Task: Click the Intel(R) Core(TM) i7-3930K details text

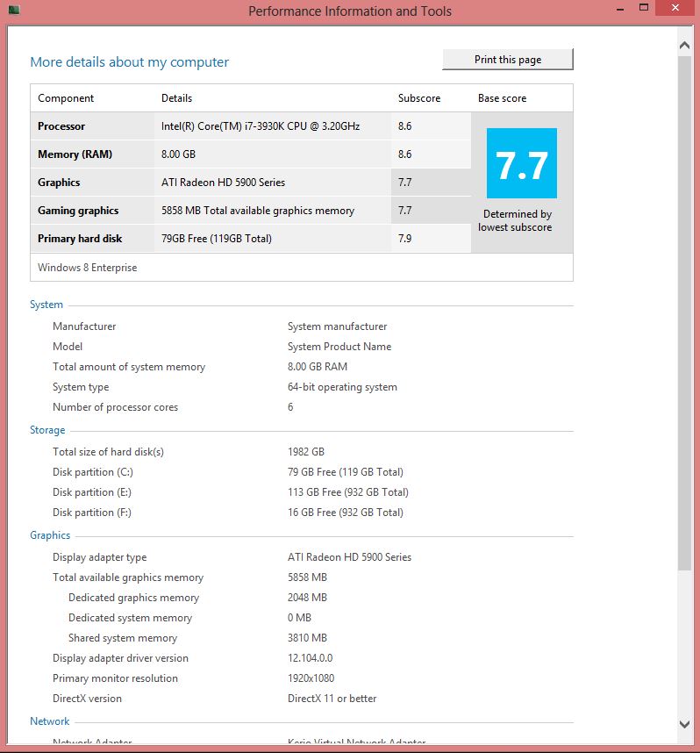Action: (261, 126)
